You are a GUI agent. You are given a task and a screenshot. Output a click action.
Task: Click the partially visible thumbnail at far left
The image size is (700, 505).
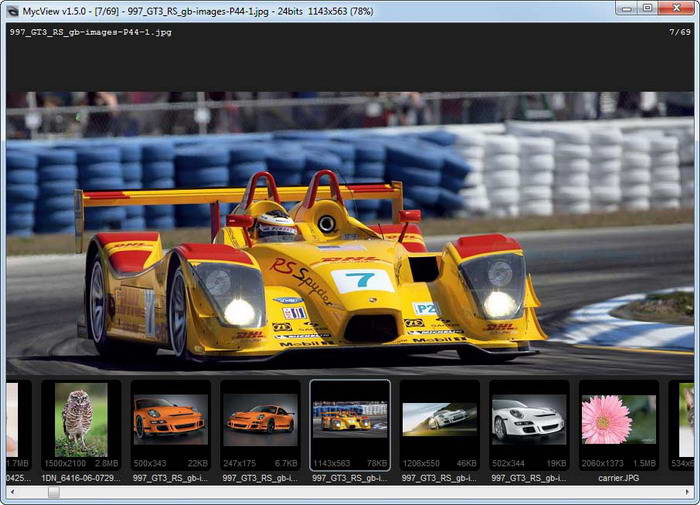pos(11,418)
